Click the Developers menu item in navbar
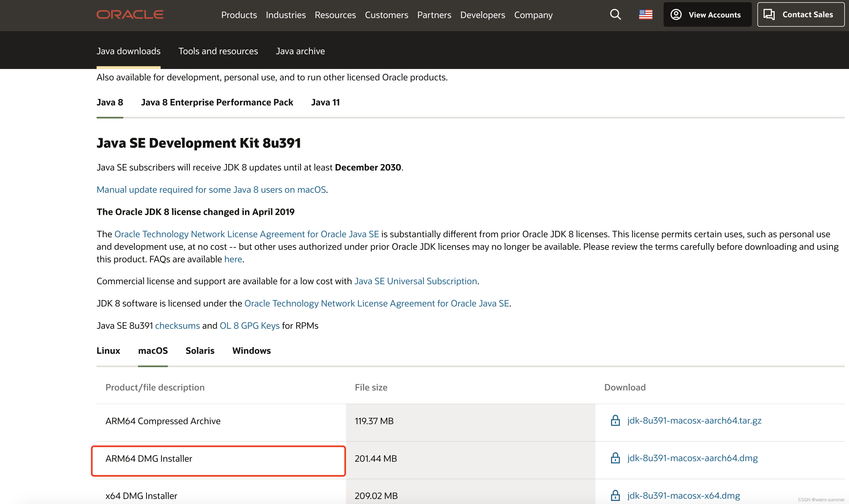This screenshot has height=504, width=849. click(x=483, y=14)
